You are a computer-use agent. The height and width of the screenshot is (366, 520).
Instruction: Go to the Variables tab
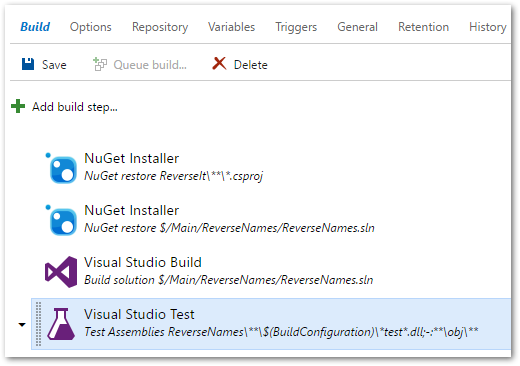(231, 27)
